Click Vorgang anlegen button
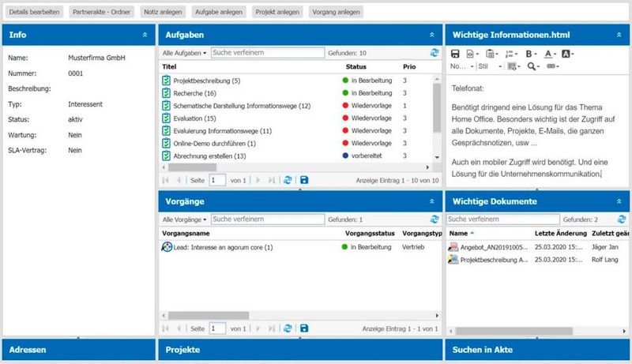632x364 pixels. [x=337, y=12]
